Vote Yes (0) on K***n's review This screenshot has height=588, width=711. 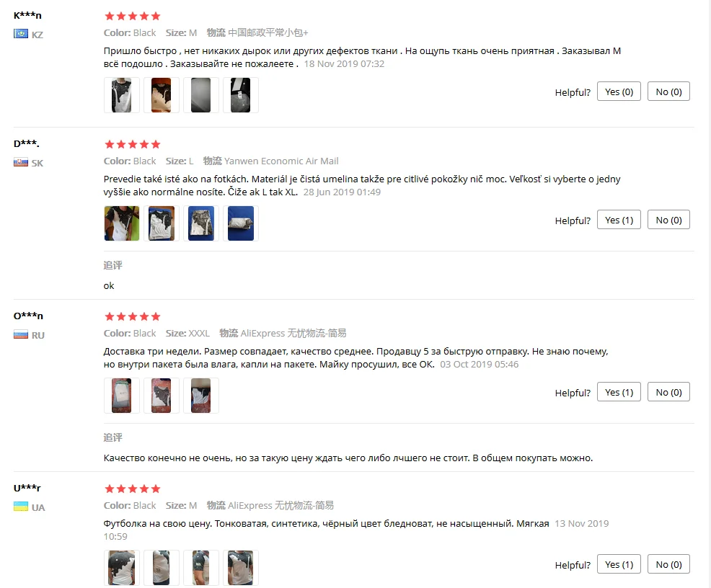619,92
